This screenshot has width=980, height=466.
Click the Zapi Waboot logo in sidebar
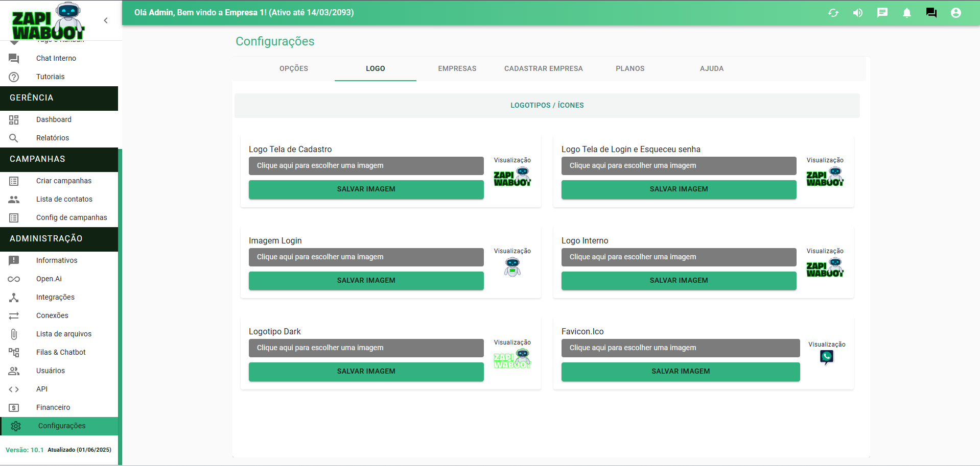coord(48,21)
